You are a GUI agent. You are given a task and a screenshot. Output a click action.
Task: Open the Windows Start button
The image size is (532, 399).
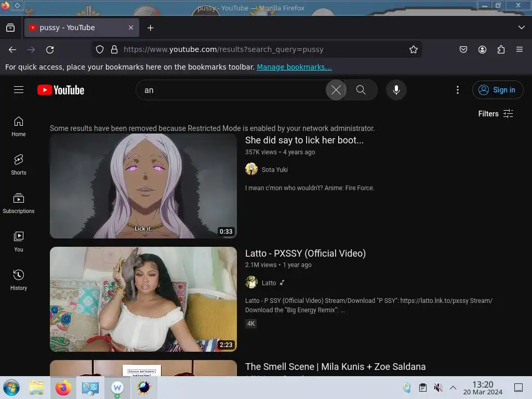click(11, 388)
